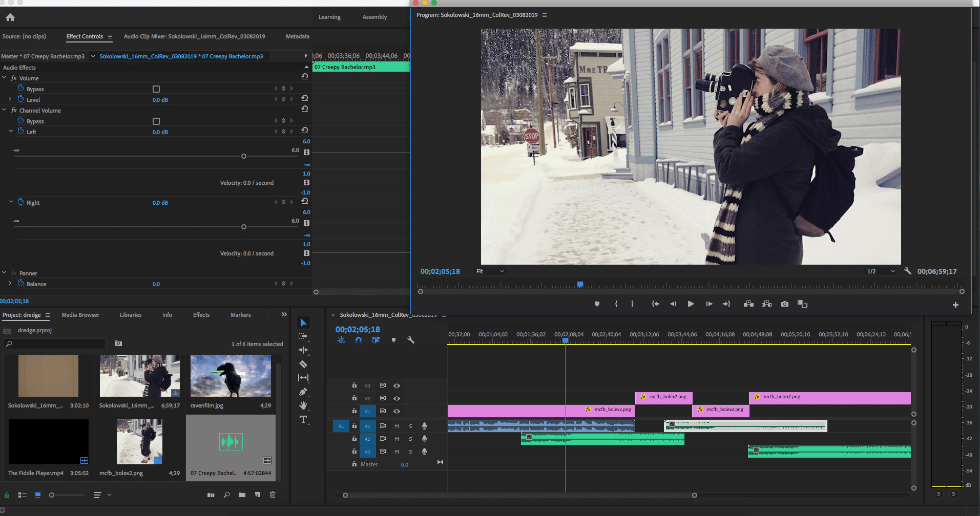Mute audio track A1
This screenshot has height=516, width=980.
click(397, 426)
